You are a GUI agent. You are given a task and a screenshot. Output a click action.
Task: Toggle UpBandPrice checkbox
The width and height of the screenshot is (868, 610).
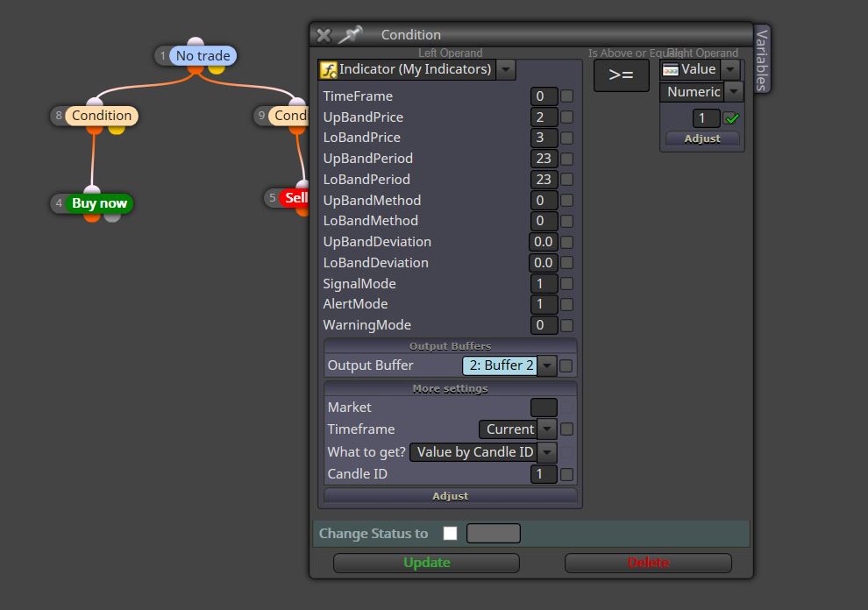click(x=567, y=117)
